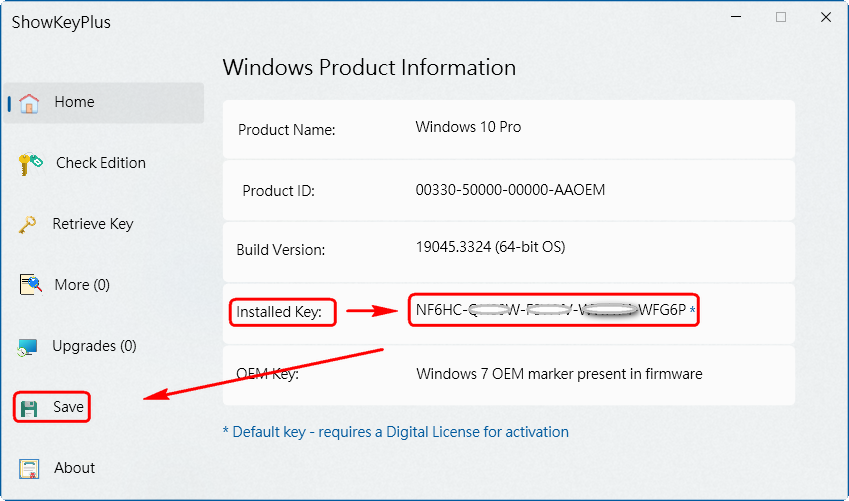
Task: Click the Installed Key: label
Action: 279,312
